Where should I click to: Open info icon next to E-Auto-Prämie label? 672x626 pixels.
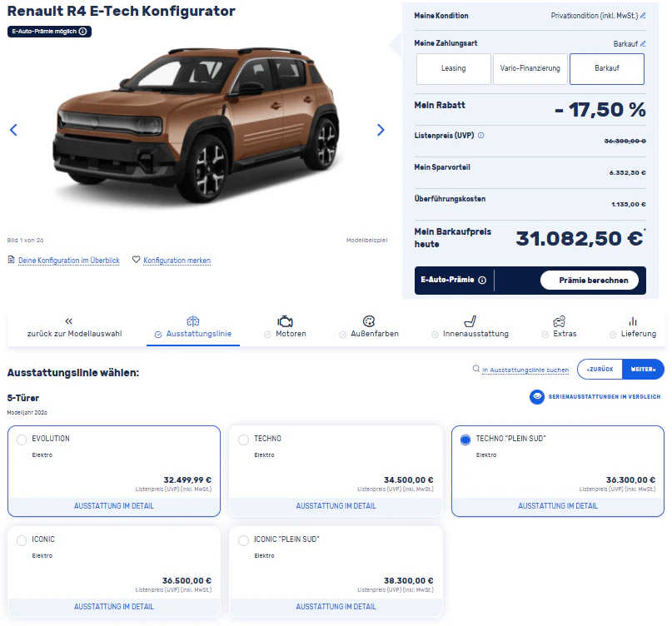click(x=482, y=280)
